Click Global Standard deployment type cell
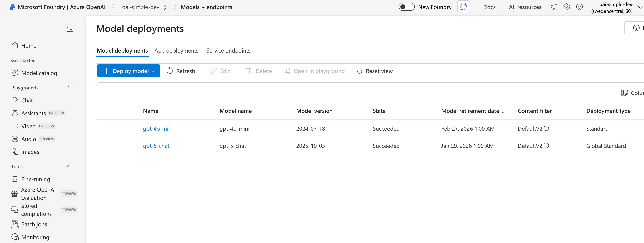Screen dimensions: 644x243 (606, 146)
